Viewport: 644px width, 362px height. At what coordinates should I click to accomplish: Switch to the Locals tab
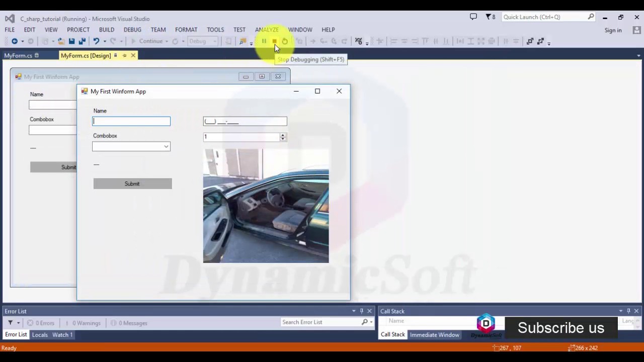(40, 335)
